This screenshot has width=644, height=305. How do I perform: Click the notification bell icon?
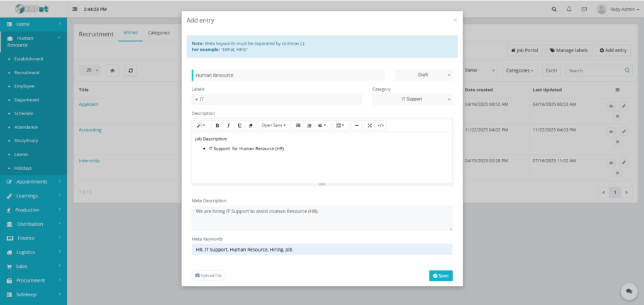tap(569, 9)
